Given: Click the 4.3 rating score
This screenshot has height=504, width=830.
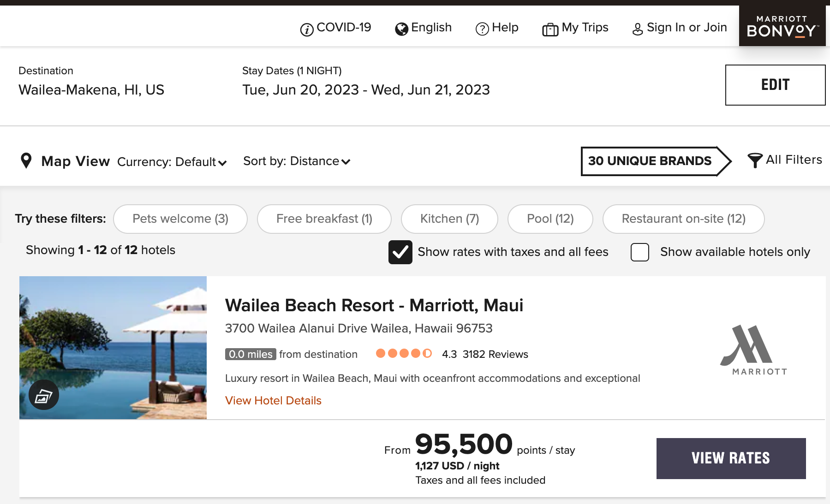Looking at the screenshot, I should (449, 354).
